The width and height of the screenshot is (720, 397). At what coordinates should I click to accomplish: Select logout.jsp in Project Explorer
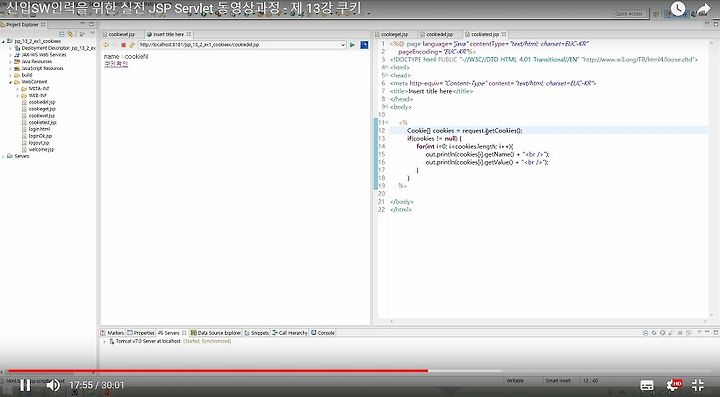coord(39,143)
